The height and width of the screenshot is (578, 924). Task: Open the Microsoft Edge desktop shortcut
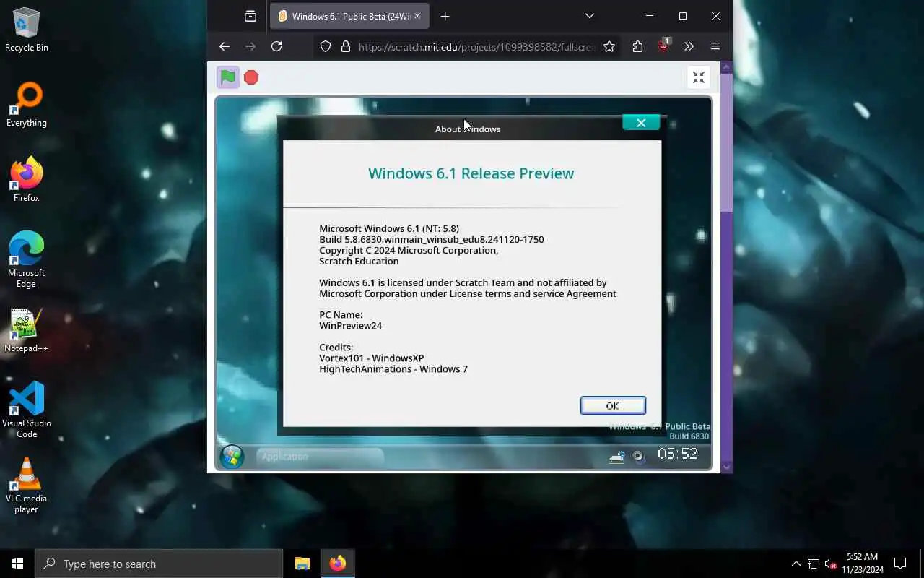[x=27, y=260]
